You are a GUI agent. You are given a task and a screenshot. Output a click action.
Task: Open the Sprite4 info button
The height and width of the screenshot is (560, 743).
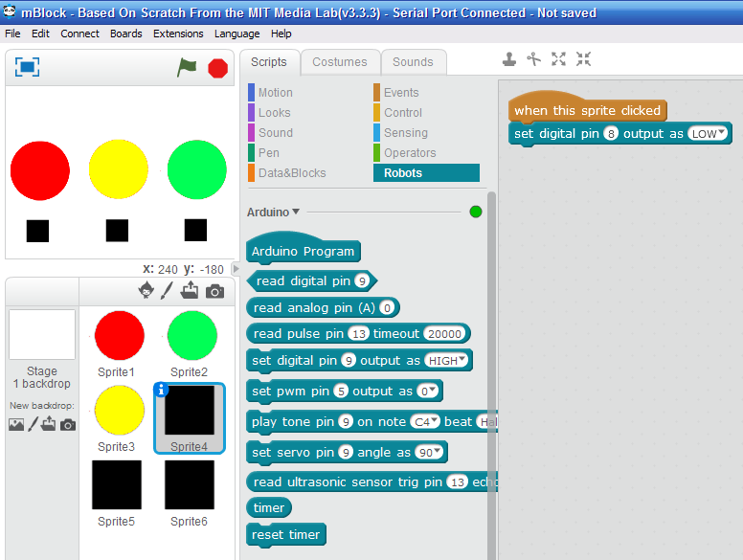tap(161, 390)
